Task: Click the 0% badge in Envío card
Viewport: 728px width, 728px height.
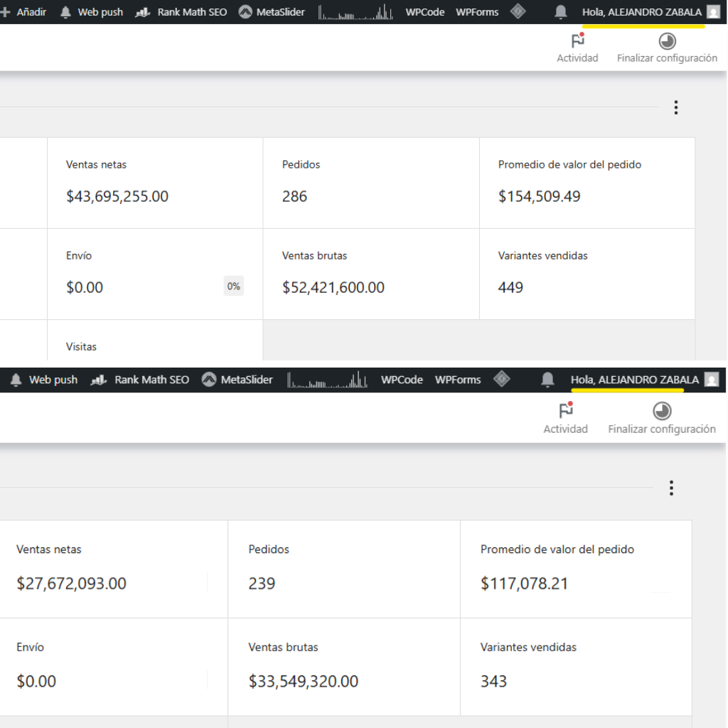Action: click(x=233, y=287)
